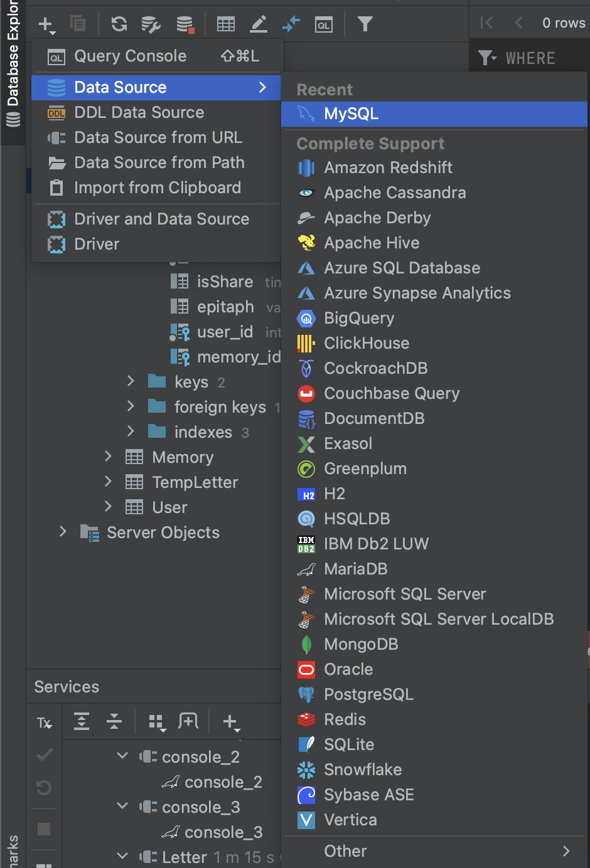Open Services Group By dropdown icon
Screen dimensions: 590x868
(x=157, y=722)
